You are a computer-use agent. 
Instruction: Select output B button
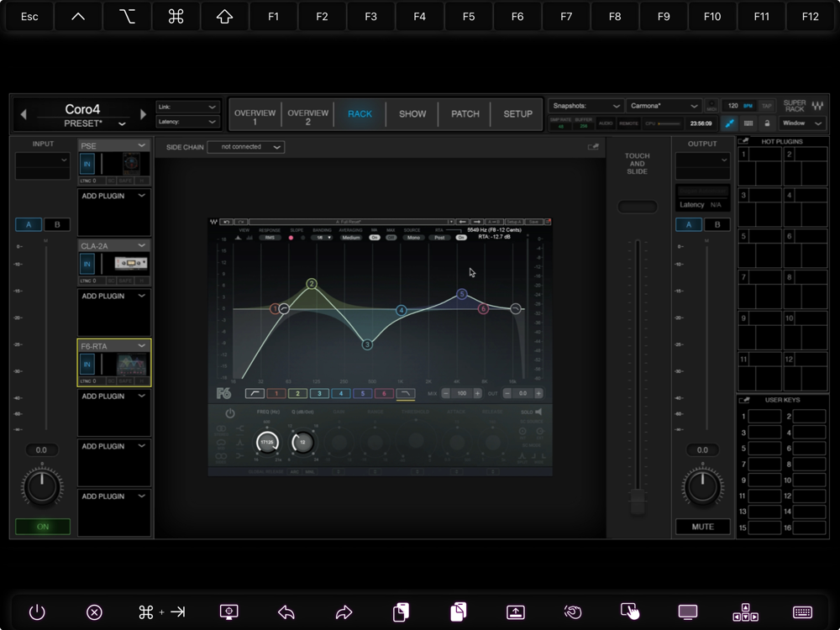tap(717, 224)
